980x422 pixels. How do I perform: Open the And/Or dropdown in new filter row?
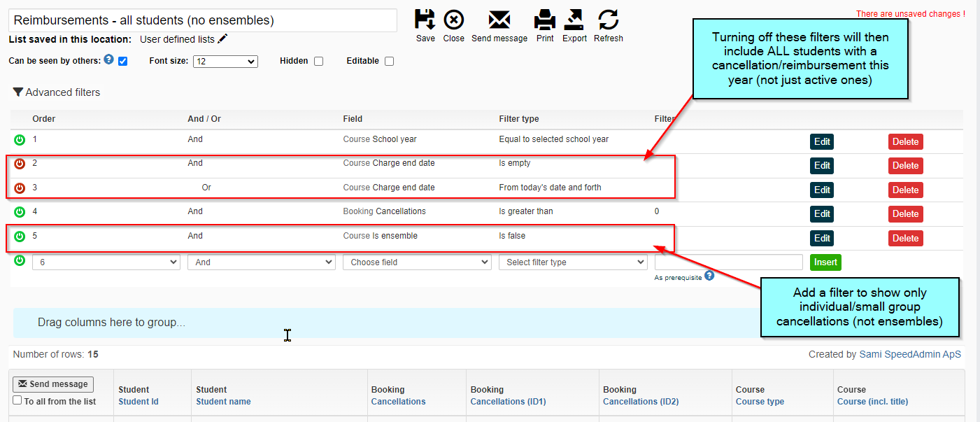[x=262, y=262]
